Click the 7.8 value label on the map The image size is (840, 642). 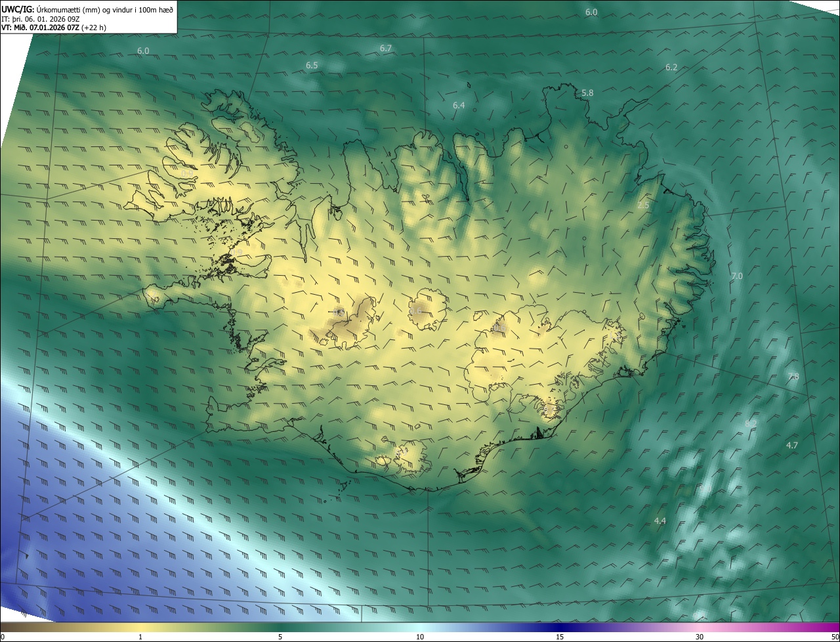[x=793, y=376]
